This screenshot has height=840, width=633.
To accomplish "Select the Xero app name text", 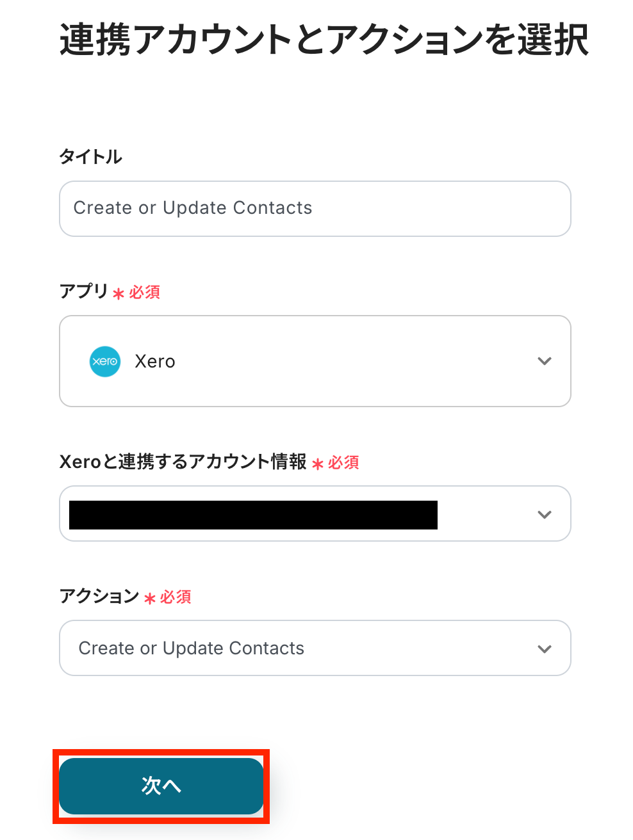I will click(155, 362).
